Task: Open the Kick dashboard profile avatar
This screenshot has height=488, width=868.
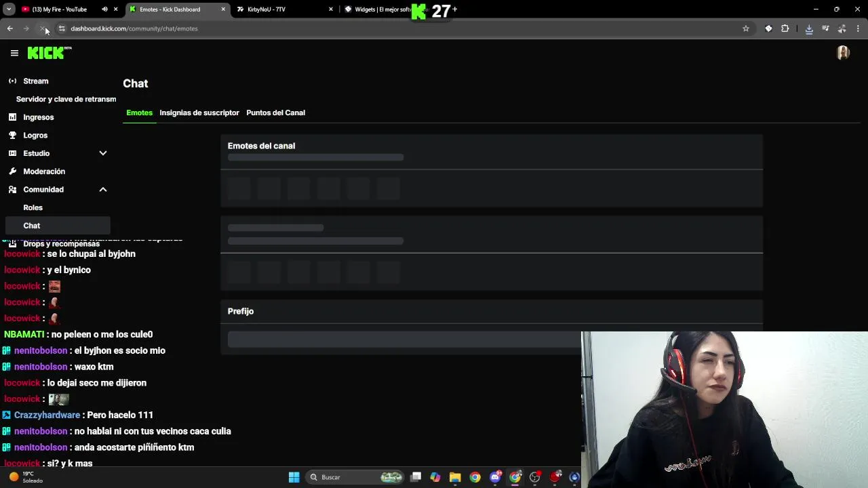Action: pos(844,53)
